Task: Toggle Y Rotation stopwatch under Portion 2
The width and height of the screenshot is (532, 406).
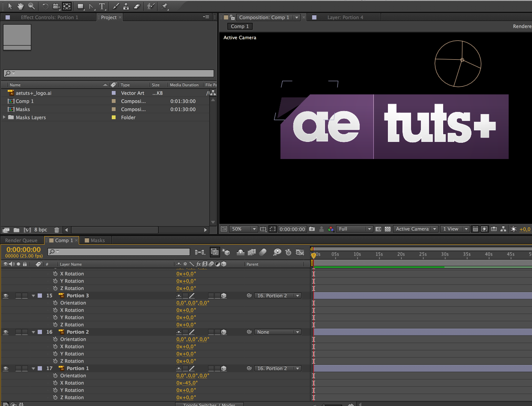Action: coord(55,354)
